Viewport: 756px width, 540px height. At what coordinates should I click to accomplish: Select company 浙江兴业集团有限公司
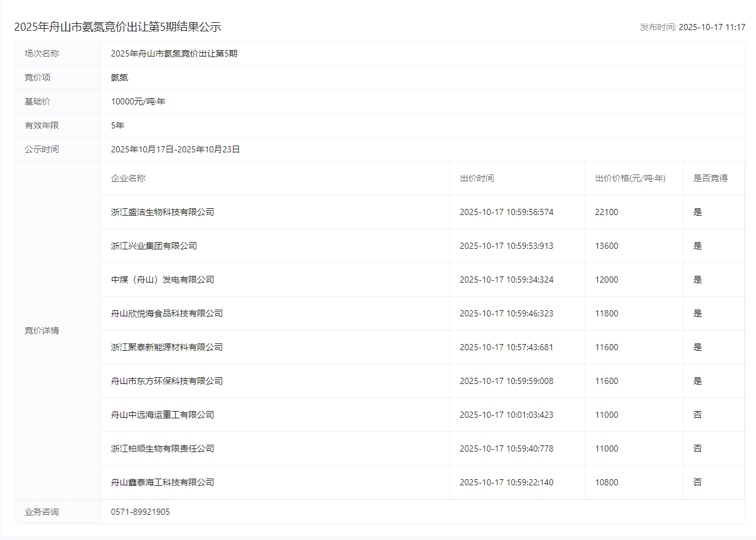point(154,246)
